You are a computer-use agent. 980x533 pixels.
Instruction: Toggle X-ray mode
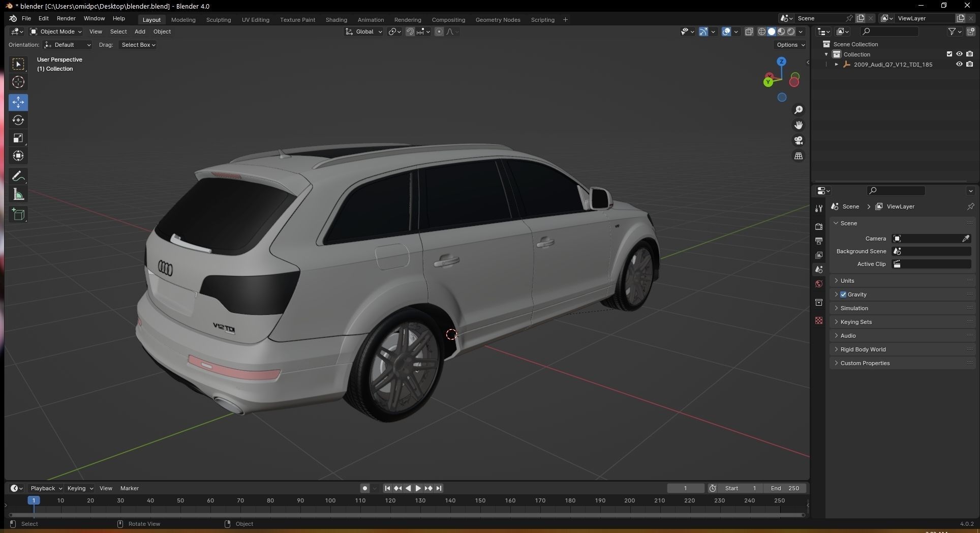click(x=749, y=32)
